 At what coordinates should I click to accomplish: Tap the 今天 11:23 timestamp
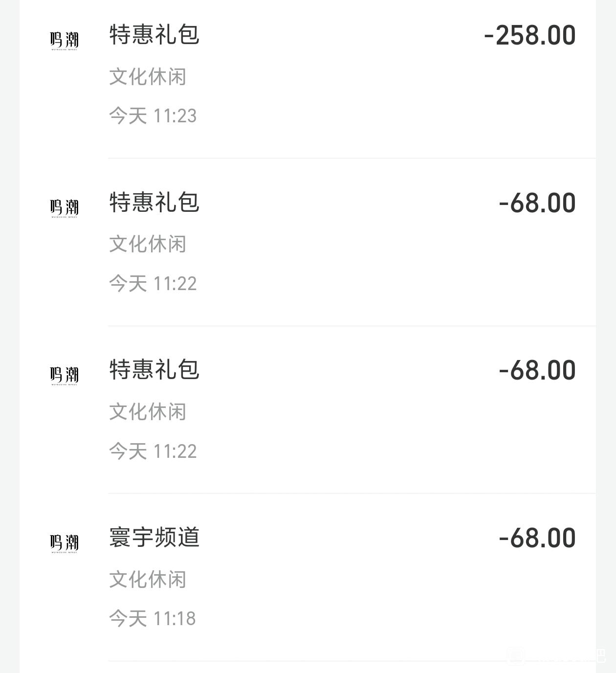[x=153, y=116]
